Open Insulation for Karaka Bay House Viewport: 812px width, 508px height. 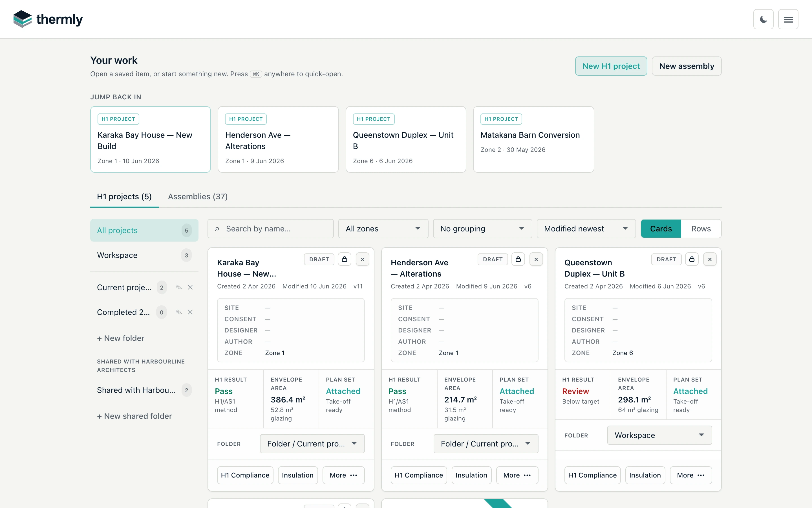[298, 475]
